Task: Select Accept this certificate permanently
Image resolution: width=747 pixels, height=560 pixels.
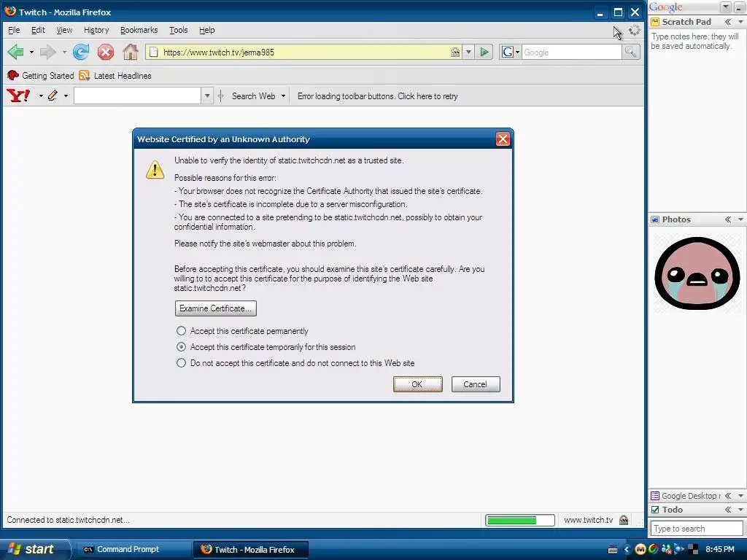Action: [181, 330]
